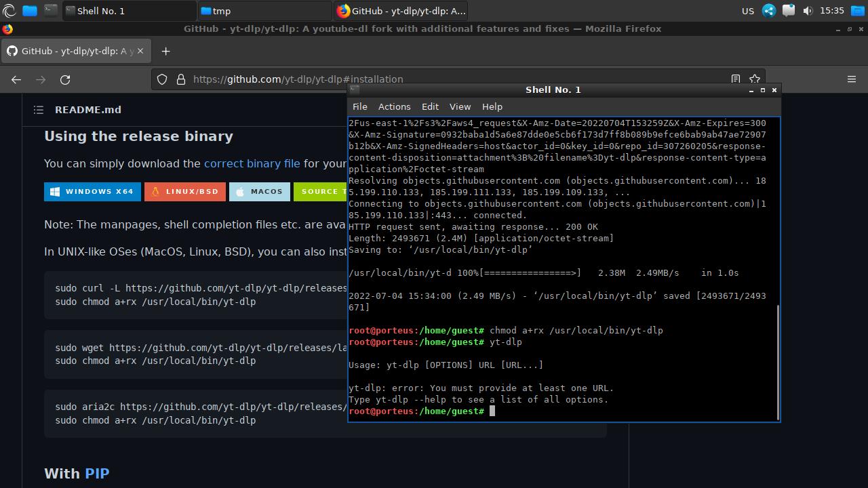The width and height of the screenshot is (868, 488).
Task: Click the sudo wget install code block
Action: pyautogui.click(x=196, y=354)
